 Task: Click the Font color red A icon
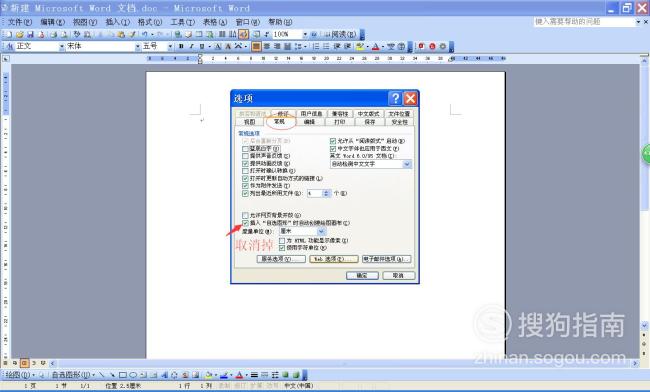(376, 46)
